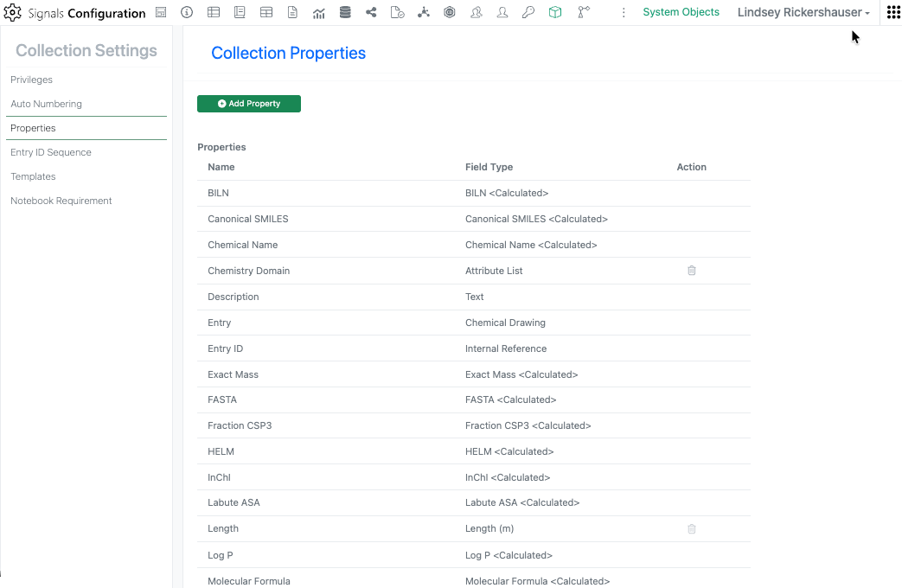
Task: Click the Length (m) field type cell
Action: pos(489,528)
